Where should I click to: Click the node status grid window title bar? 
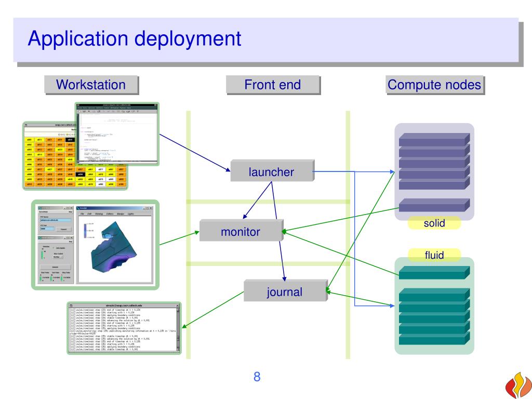pos(50,125)
